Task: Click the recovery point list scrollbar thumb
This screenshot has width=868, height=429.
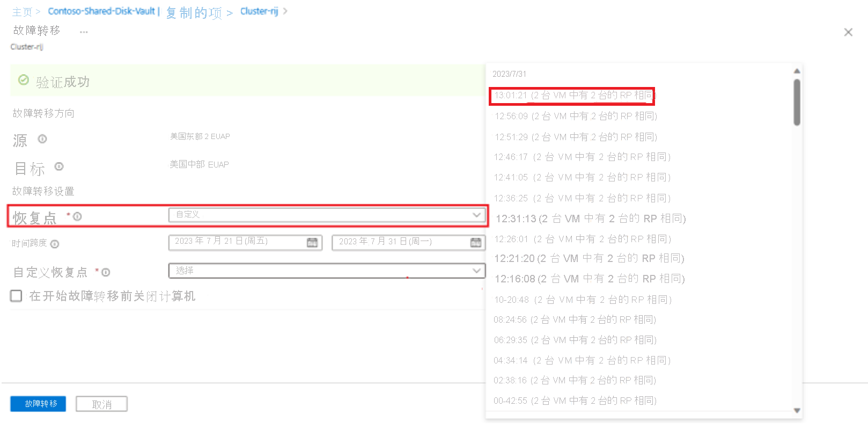Action: pos(797,102)
